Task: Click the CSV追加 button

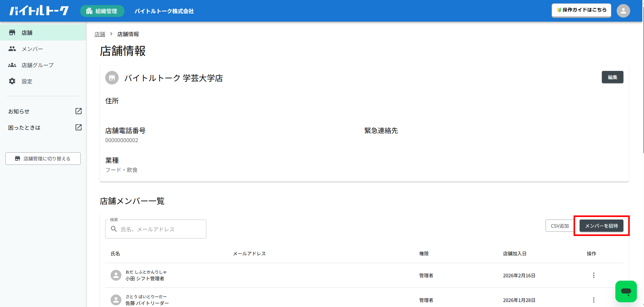Action: [x=559, y=226]
